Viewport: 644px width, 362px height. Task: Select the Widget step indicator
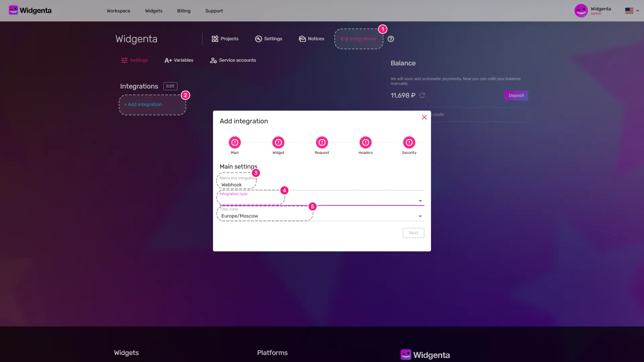pyautogui.click(x=278, y=142)
